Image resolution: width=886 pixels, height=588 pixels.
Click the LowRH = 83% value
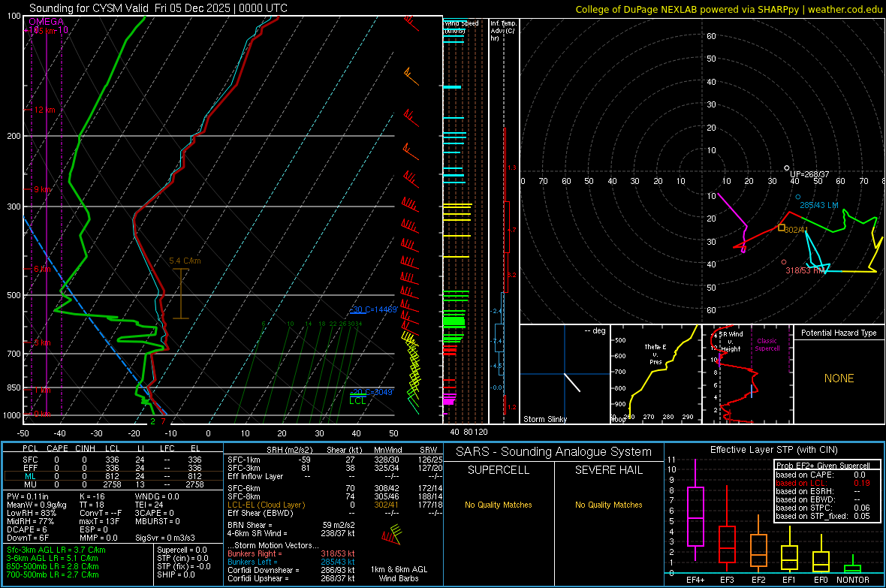(31, 513)
